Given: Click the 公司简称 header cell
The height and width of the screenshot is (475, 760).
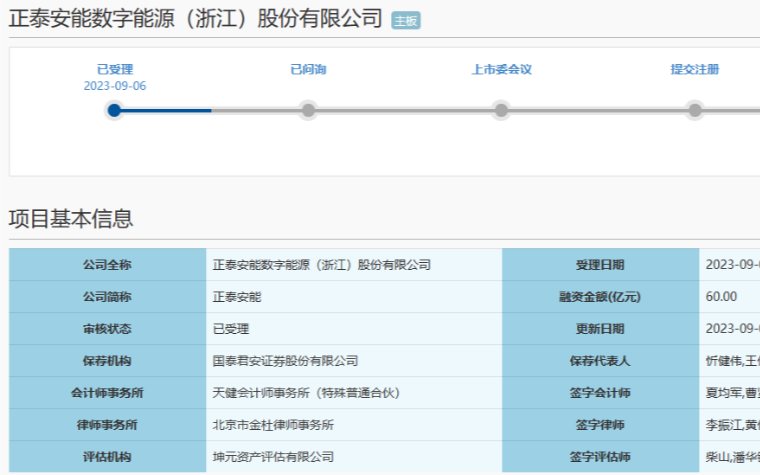Looking at the screenshot, I should click(108, 297).
